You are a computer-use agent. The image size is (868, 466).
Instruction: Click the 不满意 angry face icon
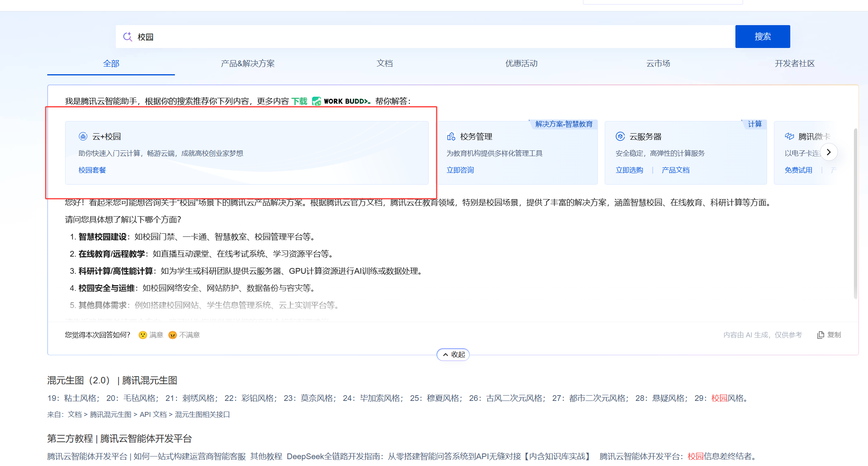coord(173,335)
